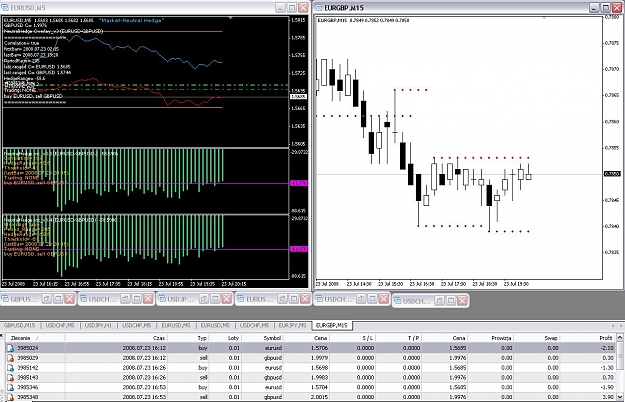Minimize the EURUSD,M5 chart window
625x402 pixels.
281,8
